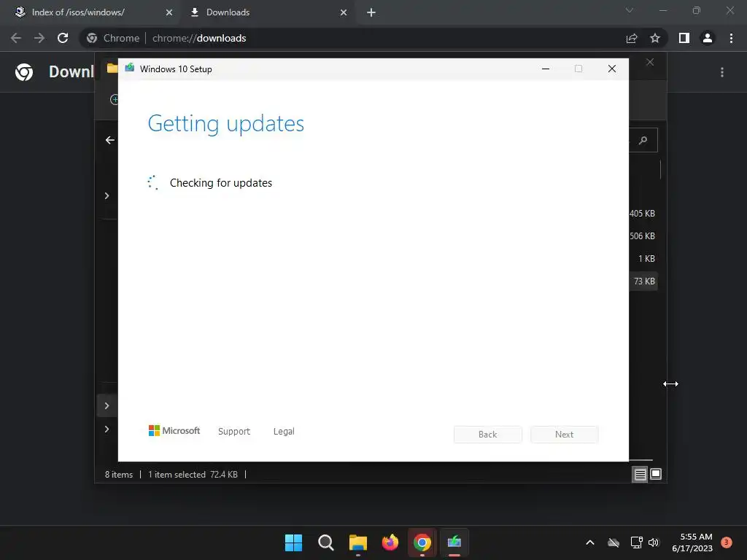Click the share page icon in address bar
This screenshot has height=560, width=747.
[632, 38]
